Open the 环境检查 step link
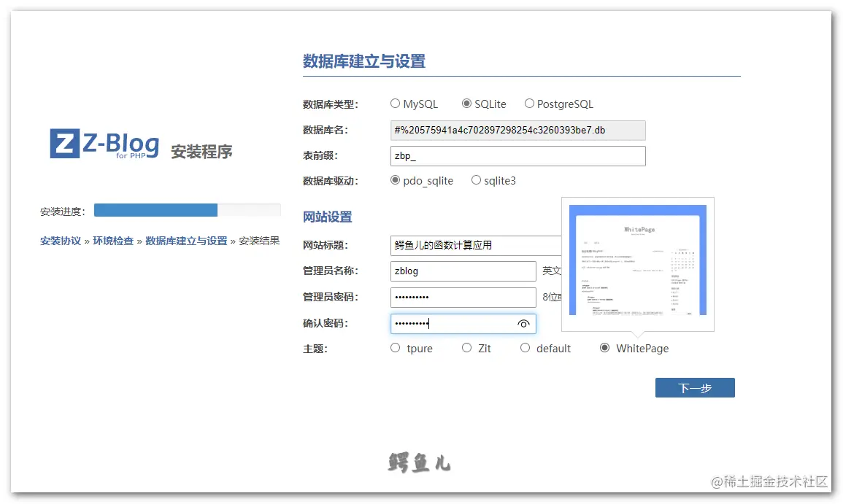Image resolution: width=843 pixels, height=504 pixels. tap(113, 240)
